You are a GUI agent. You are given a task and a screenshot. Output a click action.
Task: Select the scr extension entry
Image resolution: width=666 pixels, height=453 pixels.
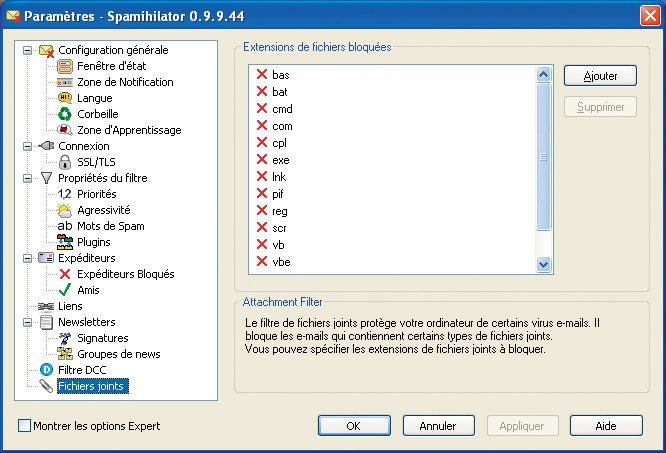click(279, 228)
